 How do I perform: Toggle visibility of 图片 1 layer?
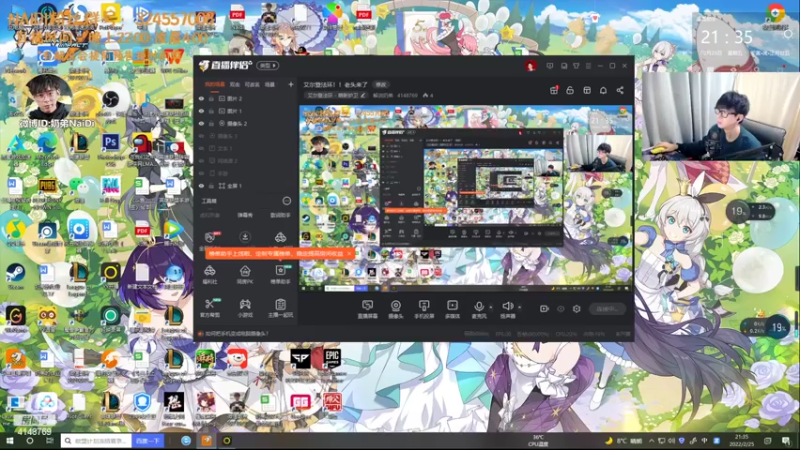click(202, 111)
